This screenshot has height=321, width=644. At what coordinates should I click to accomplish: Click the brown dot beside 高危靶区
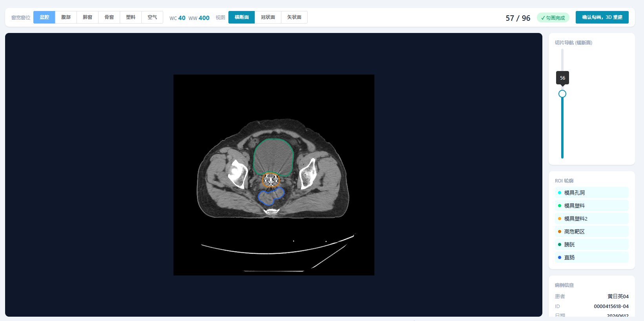(x=560, y=232)
